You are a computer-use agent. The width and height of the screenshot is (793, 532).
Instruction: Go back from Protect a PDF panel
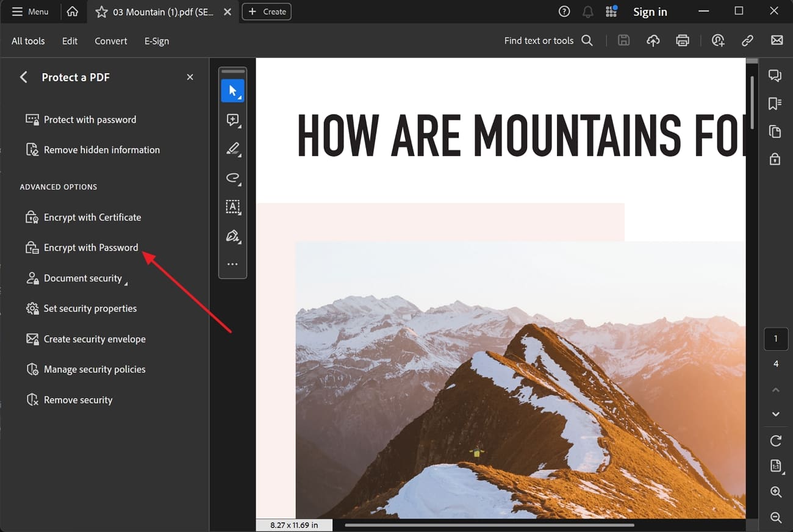(24, 77)
